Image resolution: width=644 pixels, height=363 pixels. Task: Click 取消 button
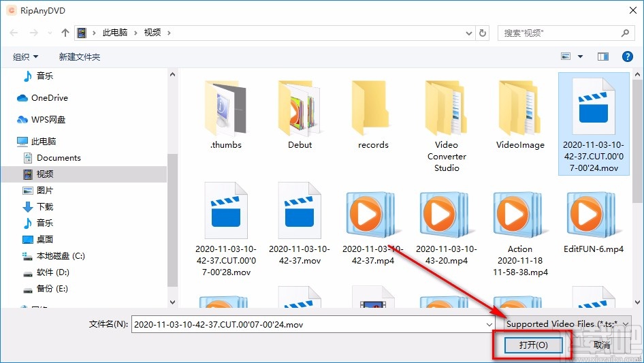601,345
